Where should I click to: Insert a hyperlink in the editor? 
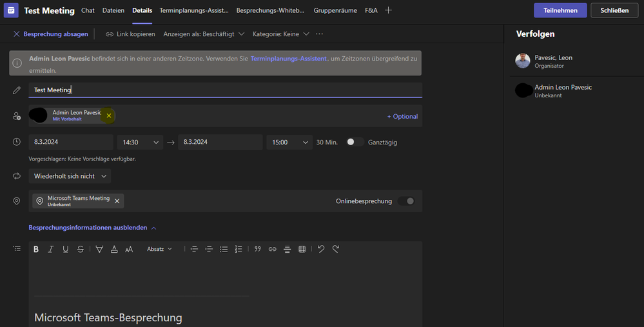point(272,249)
